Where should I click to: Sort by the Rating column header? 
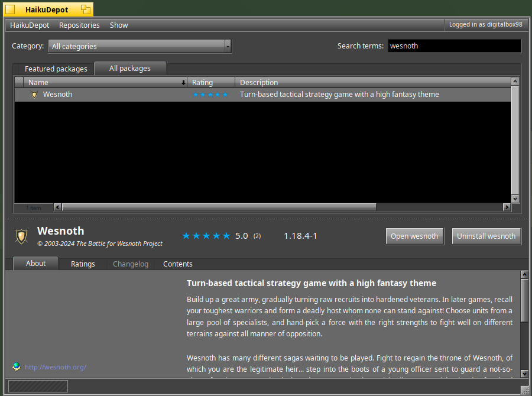click(211, 83)
